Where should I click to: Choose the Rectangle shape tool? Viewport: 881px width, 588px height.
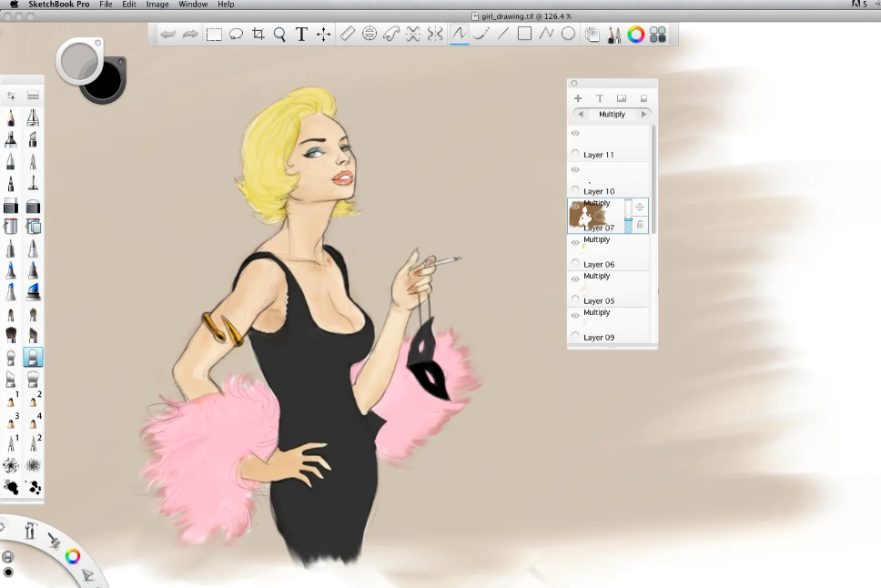point(524,35)
